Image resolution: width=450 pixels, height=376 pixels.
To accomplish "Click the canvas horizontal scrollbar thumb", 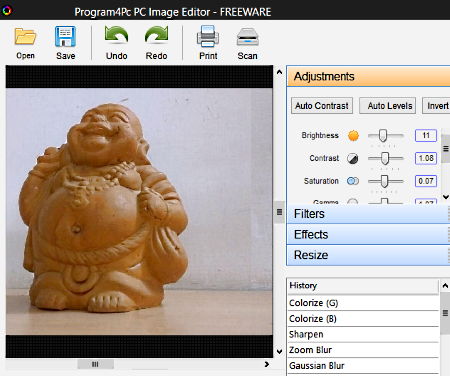I will point(95,364).
